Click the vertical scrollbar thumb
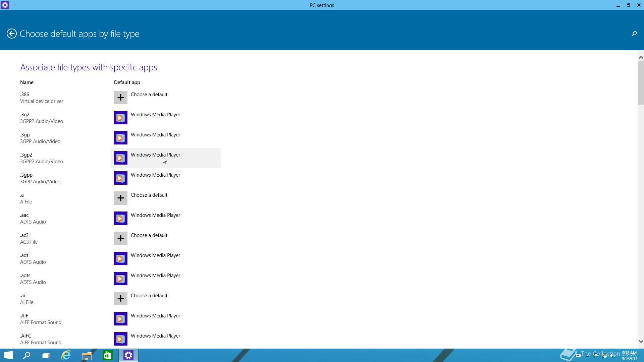 (x=641, y=83)
